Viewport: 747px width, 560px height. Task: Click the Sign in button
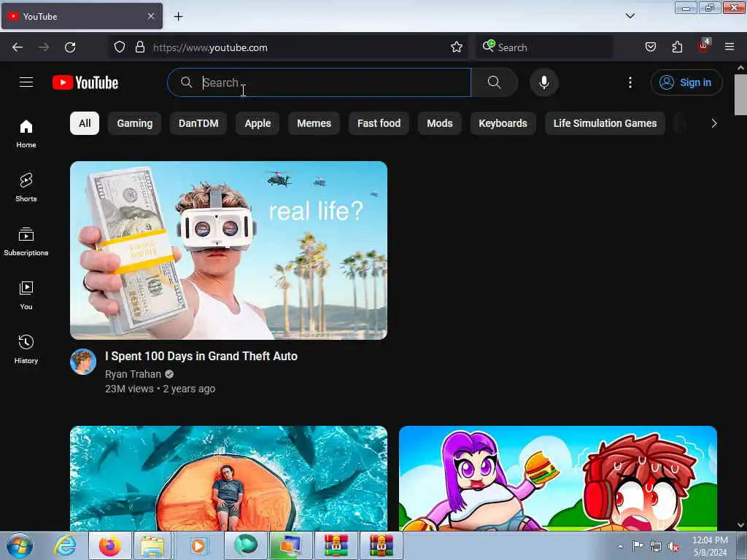point(686,82)
